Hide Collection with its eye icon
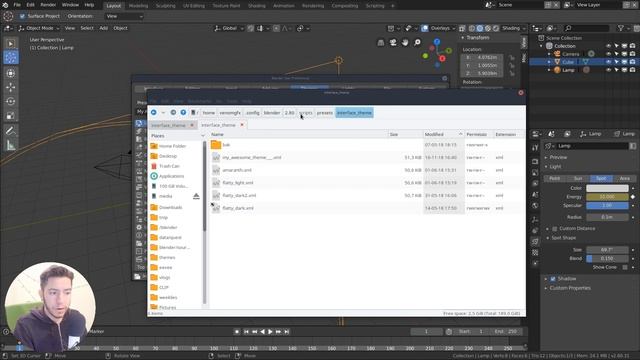 coord(608,46)
